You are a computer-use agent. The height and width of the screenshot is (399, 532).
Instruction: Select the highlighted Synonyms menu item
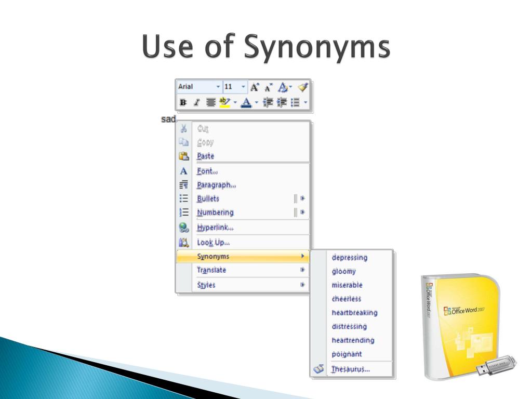[x=243, y=256]
